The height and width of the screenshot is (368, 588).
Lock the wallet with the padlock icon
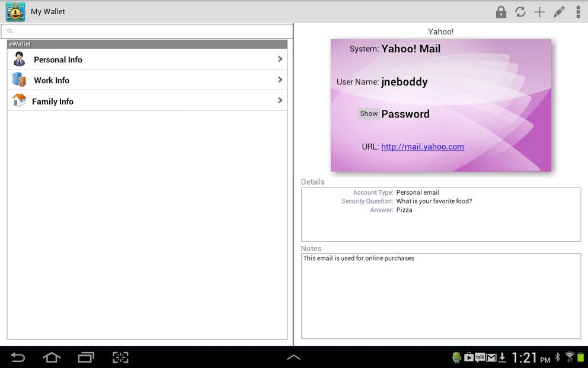(501, 11)
